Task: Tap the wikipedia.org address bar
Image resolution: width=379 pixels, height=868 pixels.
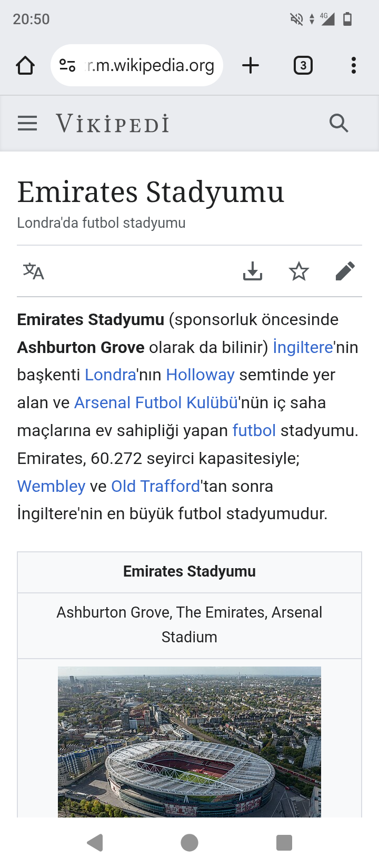Action: pyautogui.click(x=151, y=66)
